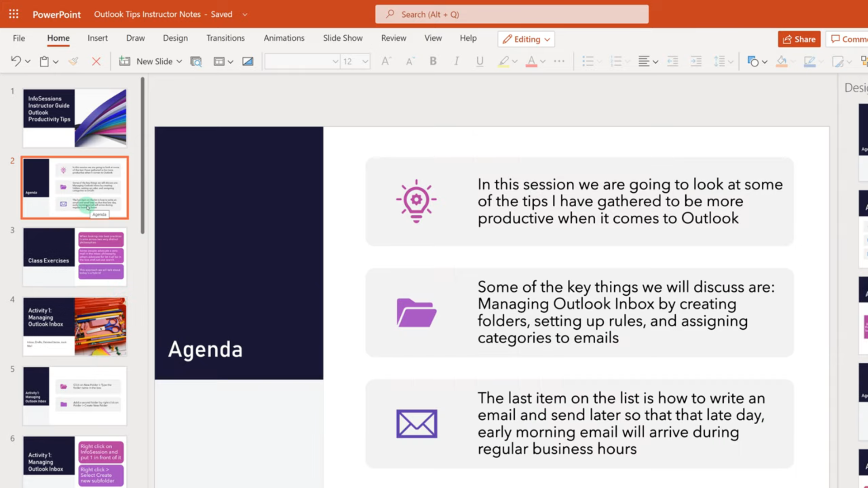Pick the text highlight color
868x488 pixels.
[x=503, y=61]
